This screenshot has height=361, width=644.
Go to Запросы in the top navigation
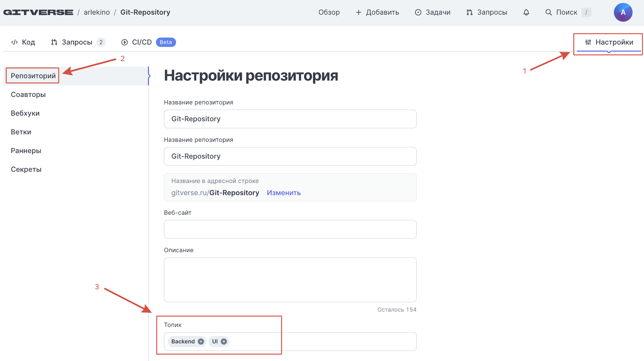click(x=487, y=12)
